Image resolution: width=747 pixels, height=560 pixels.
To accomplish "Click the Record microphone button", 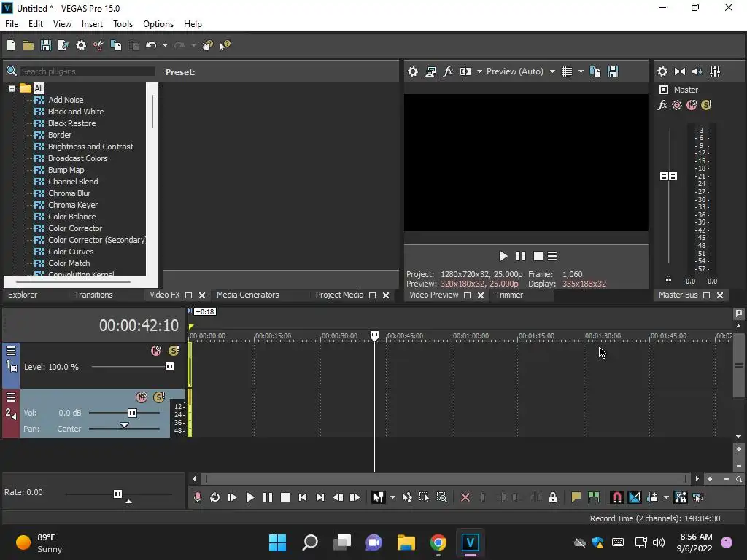I will pos(197,497).
